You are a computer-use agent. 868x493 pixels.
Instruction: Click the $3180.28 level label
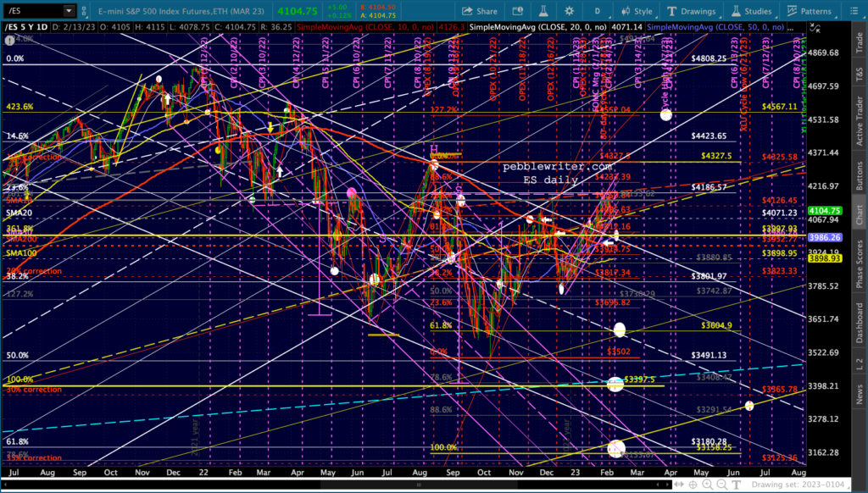point(709,441)
